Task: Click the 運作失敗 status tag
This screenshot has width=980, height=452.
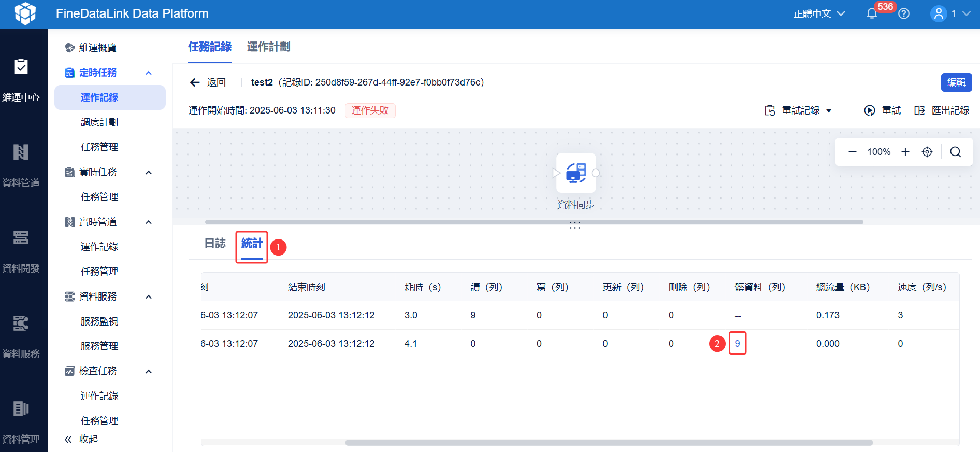Action: [x=370, y=110]
